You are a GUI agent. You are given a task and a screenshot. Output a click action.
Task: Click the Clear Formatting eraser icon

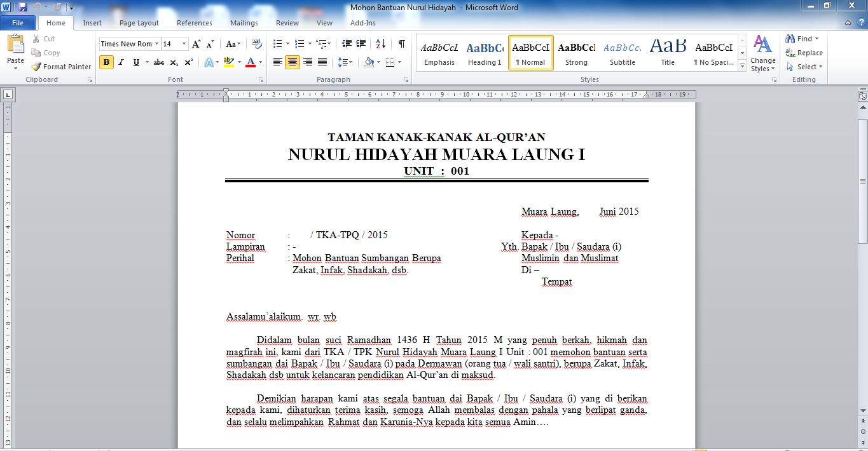tap(257, 44)
